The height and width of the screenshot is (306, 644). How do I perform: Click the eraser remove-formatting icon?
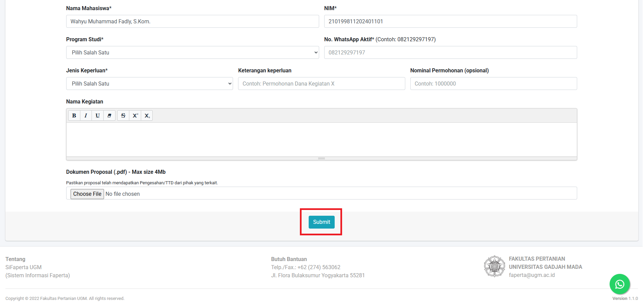(109, 116)
